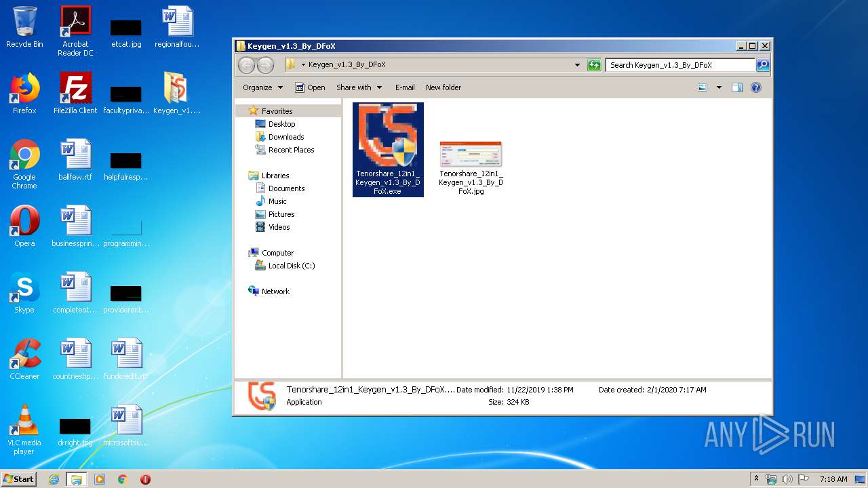This screenshot has height=488, width=868.
Task: Click the Explorer help question mark icon
Action: point(756,87)
